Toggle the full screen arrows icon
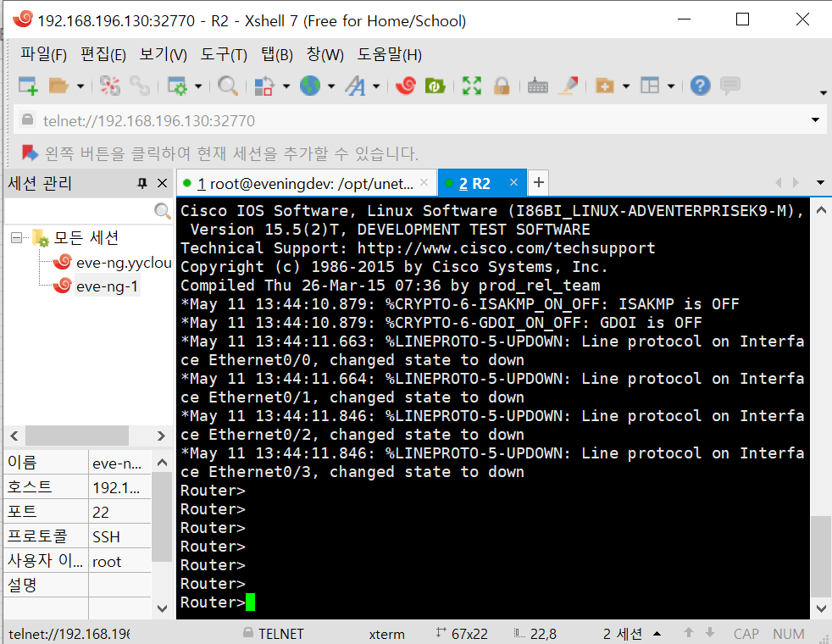The height and width of the screenshot is (644, 832). click(472, 86)
